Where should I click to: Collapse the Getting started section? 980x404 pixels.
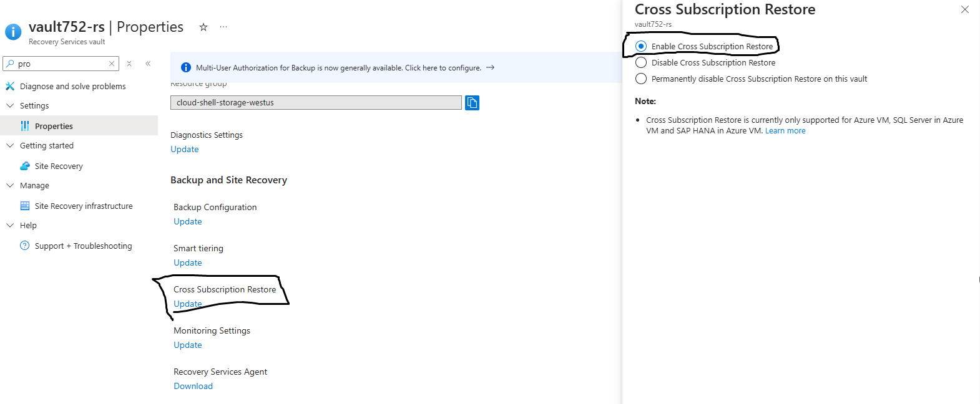coord(10,145)
